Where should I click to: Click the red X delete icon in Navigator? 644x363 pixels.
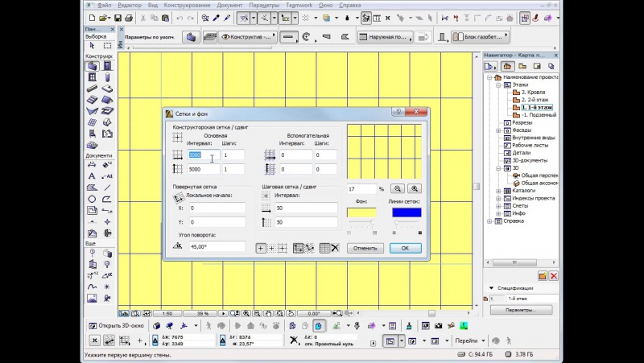[x=554, y=276]
